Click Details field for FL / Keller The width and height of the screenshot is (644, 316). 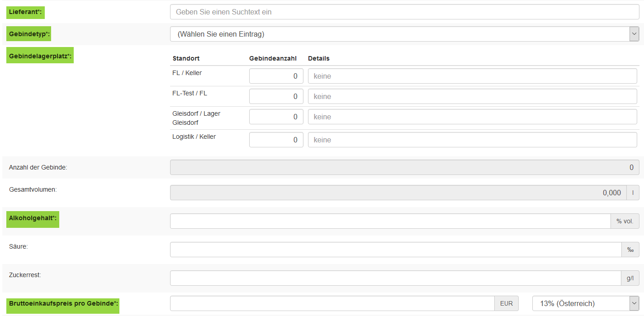[472, 76]
